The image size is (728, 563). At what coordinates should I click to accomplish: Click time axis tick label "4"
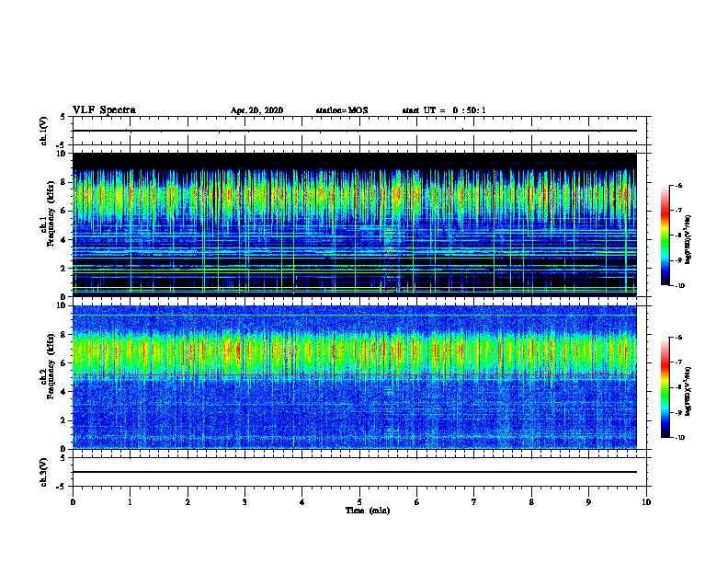(302, 502)
